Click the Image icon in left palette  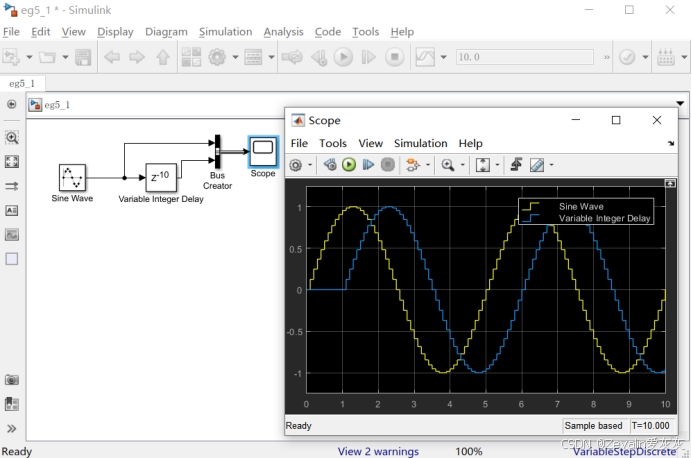click(x=12, y=235)
